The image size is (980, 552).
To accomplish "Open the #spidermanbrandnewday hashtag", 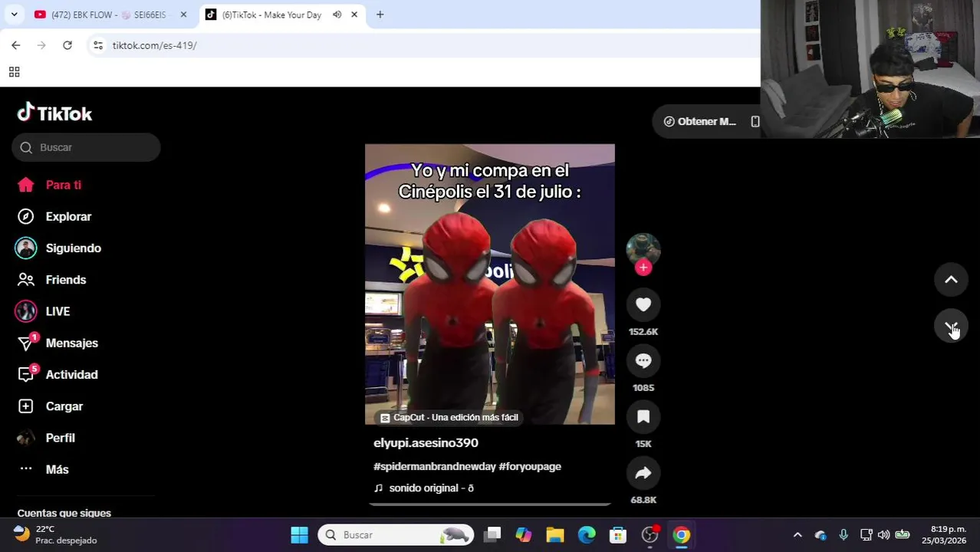I will point(435,466).
